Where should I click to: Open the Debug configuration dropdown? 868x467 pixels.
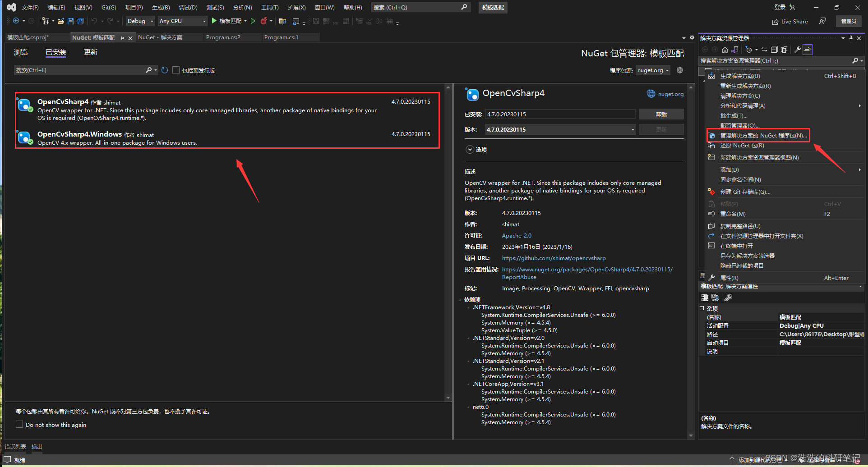tap(140, 21)
